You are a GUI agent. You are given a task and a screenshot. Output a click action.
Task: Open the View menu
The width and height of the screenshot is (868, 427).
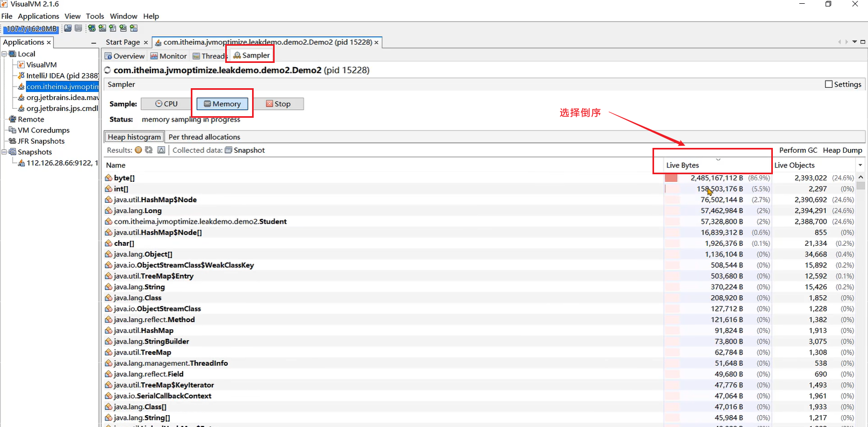pyautogui.click(x=73, y=16)
